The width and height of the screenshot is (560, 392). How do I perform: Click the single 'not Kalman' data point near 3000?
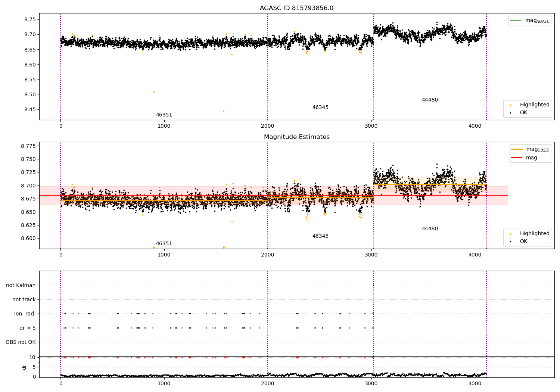(373, 285)
